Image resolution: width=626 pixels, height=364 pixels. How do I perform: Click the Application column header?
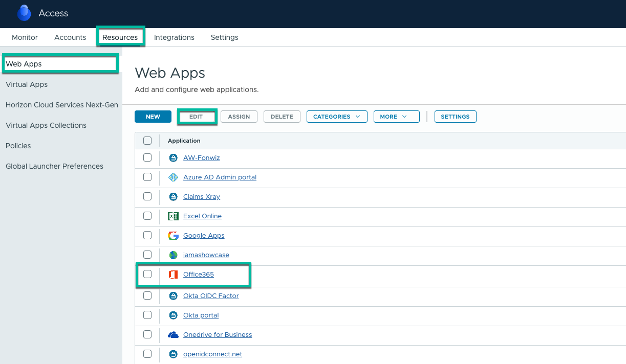[184, 141]
